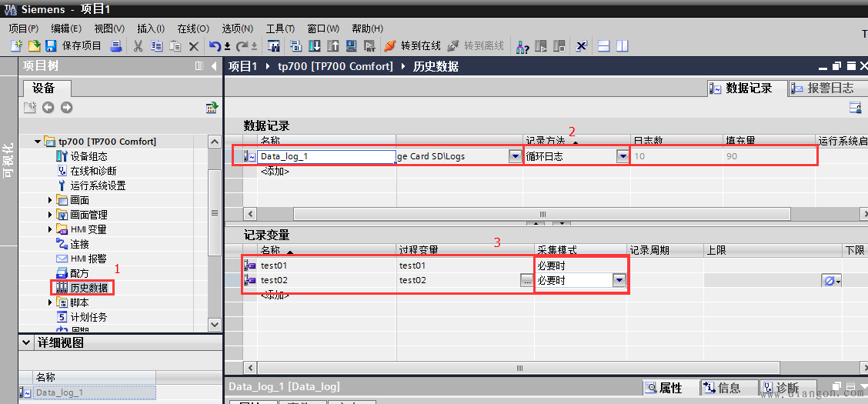Save the project with 保存项目
The height and width of the screenshot is (404, 868).
click(x=74, y=46)
